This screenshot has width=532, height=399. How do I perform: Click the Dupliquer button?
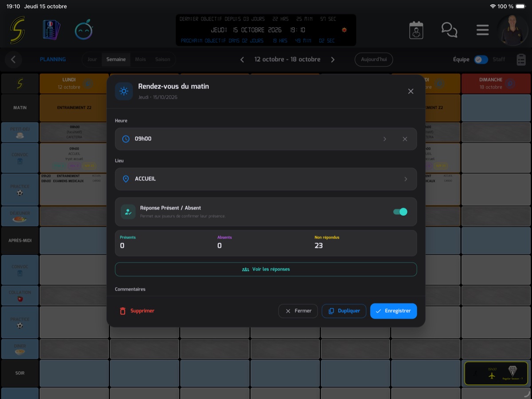tap(344, 311)
